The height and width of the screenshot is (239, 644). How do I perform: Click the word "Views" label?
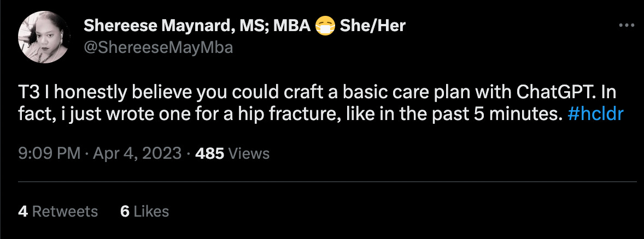point(249,154)
